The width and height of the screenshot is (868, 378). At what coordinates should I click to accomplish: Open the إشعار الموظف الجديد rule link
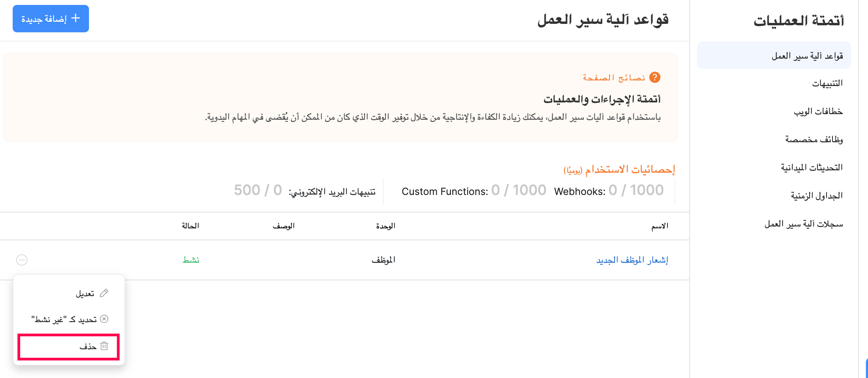632,260
